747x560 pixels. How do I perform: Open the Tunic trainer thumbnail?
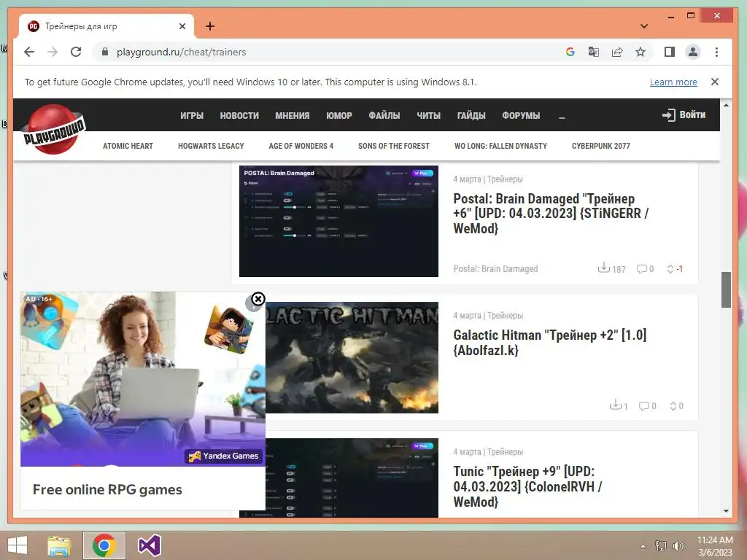coord(352,478)
